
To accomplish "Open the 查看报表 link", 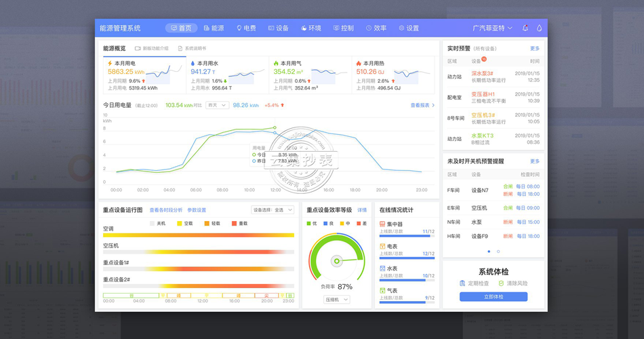I will 422,105.
